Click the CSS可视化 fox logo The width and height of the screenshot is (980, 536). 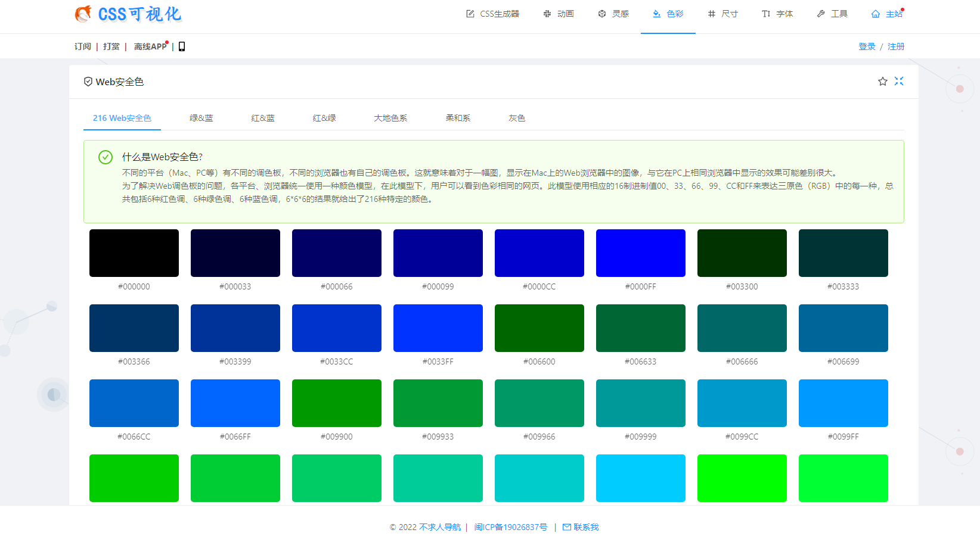point(84,14)
